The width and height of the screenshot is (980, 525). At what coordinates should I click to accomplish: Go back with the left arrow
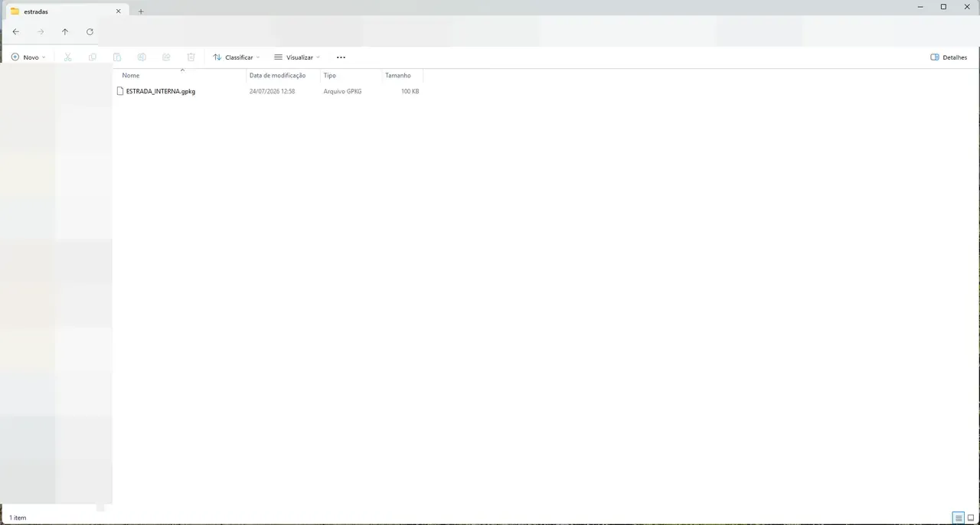coord(16,32)
